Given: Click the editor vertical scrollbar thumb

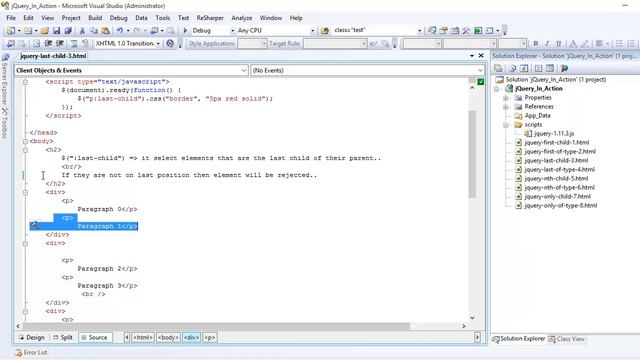Looking at the screenshot, I should point(472,154).
